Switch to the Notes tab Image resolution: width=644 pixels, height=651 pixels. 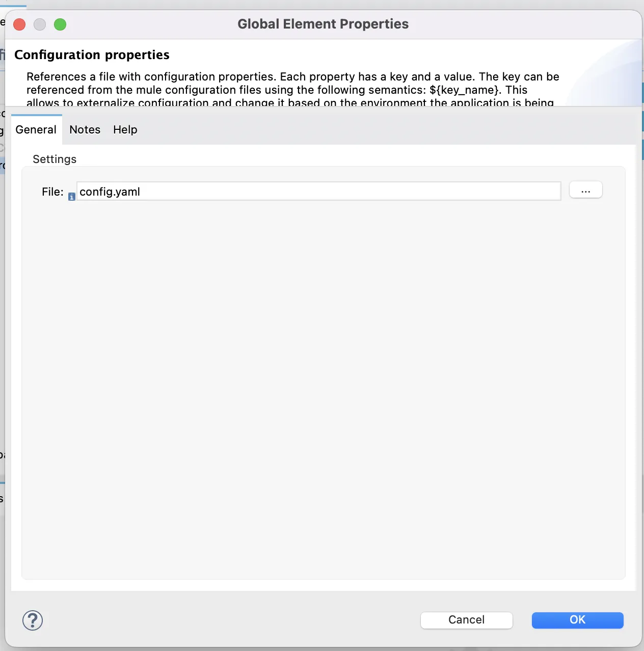click(85, 129)
